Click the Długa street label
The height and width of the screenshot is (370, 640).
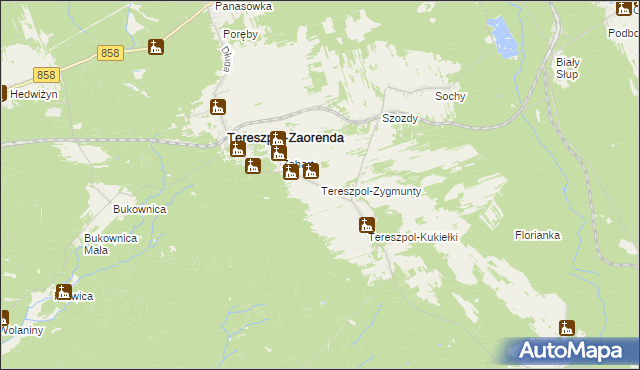tap(226, 59)
